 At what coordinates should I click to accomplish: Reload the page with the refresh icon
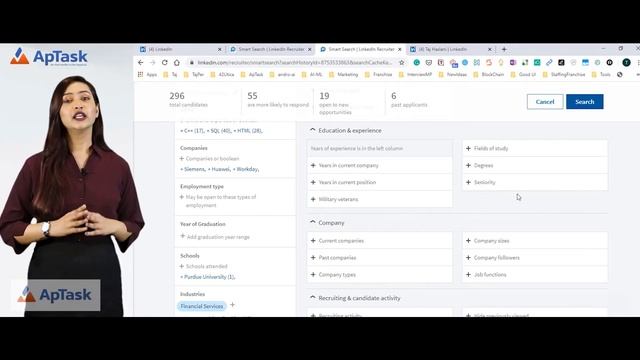click(164, 62)
